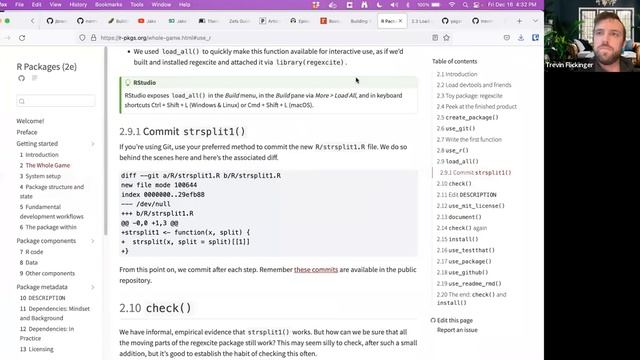The image size is (640, 360).
Task: Go to chapter 1 Introduction in sidebar
Action: coord(39,155)
